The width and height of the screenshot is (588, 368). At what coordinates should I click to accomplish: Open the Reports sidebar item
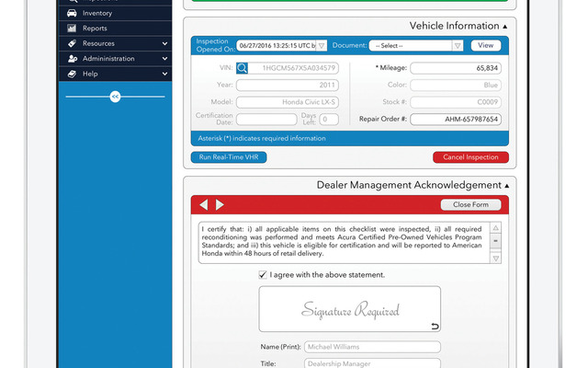coord(115,29)
